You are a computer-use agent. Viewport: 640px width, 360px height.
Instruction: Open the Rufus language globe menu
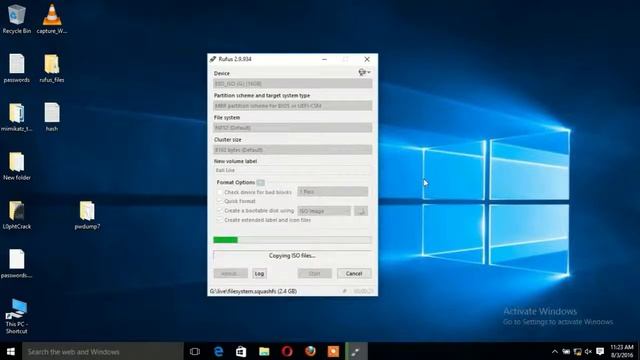pyautogui.click(x=364, y=72)
